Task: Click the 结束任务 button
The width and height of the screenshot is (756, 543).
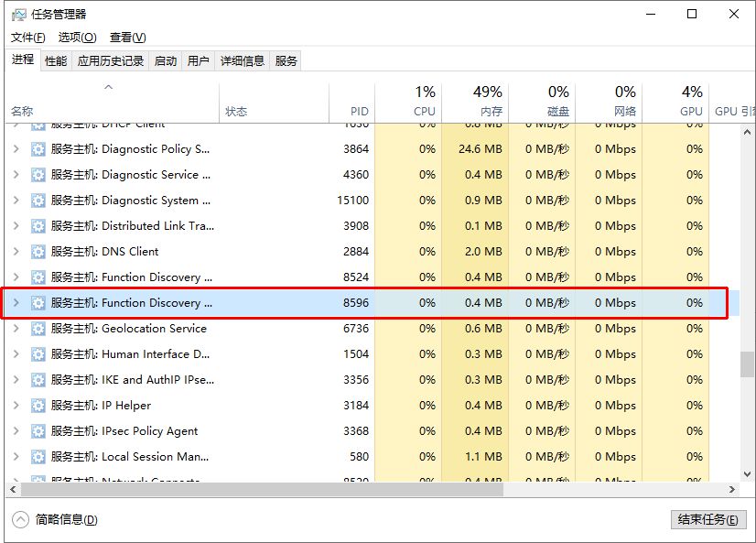Action: tap(707, 519)
